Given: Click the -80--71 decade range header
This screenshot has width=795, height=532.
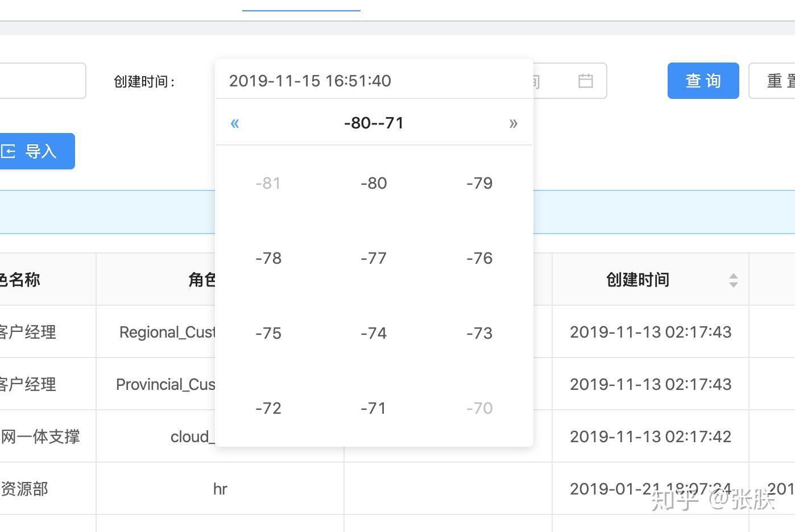Looking at the screenshot, I should 374,123.
